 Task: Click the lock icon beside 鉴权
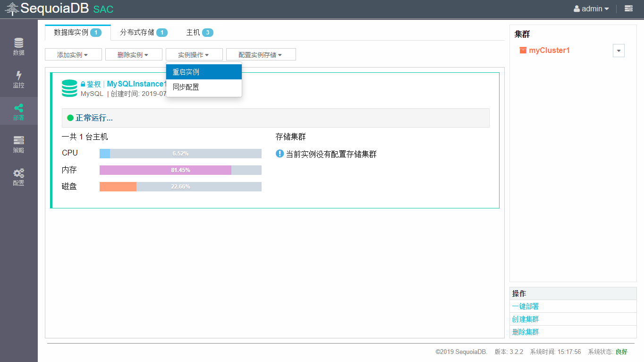pos(83,84)
